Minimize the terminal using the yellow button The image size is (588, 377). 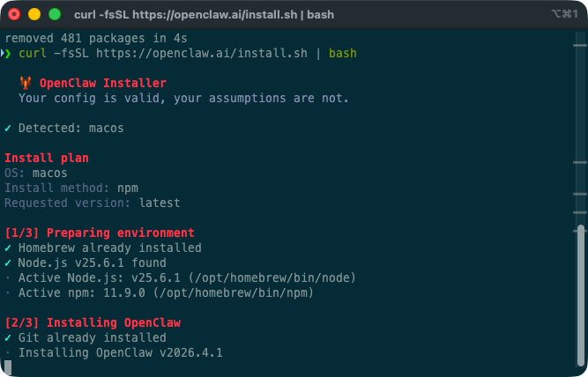[x=34, y=14]
